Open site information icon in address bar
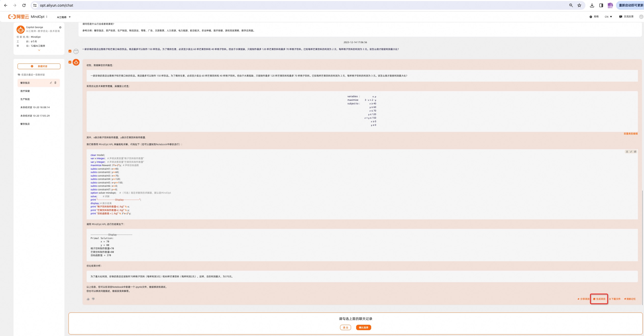This screenshot has width=644, height=336. tap(35, 5)
